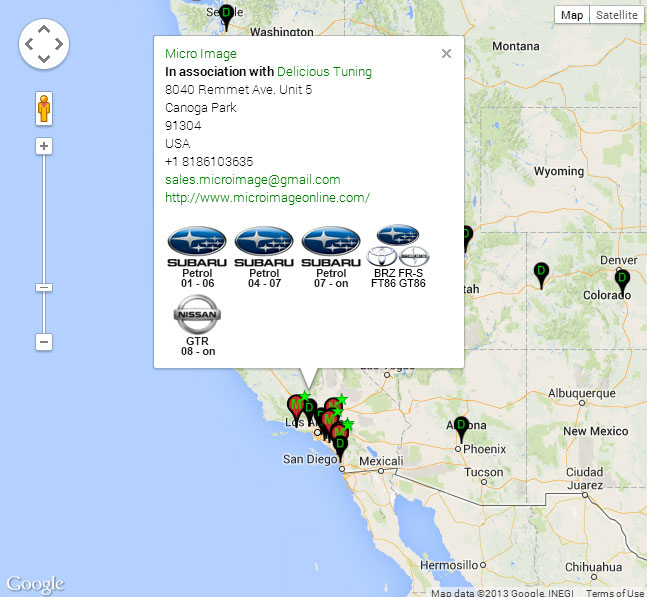Pan the map left with the arrow control
Screen dimensions: 647x597
click(x=29, y=44)
